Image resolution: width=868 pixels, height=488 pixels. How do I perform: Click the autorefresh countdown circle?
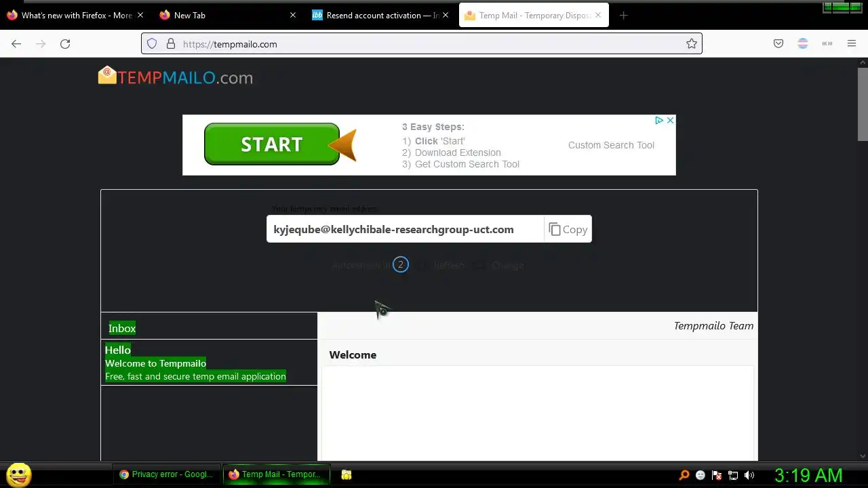coord(401,265)
